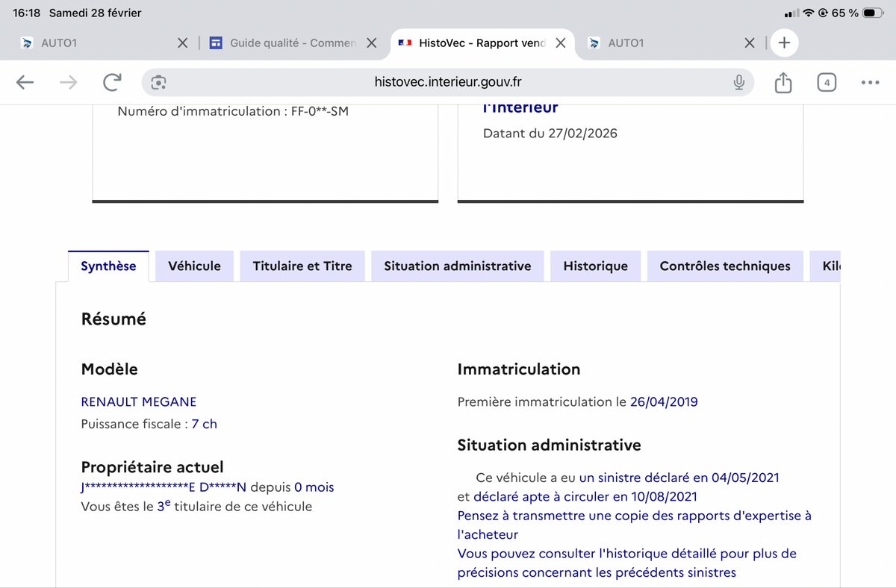This screenshot has width=896, height=588.
Task: Open the share sheet icon
Action: tap(783, 83)
